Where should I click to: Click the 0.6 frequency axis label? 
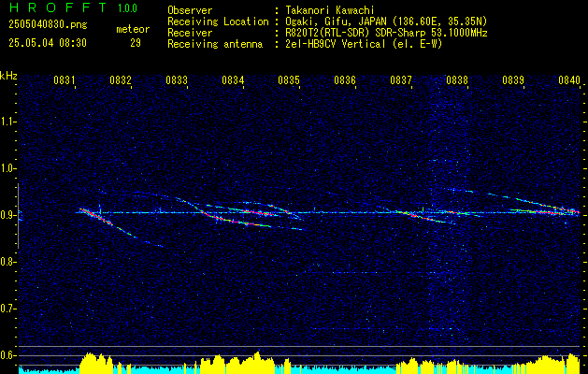click(x=7, y=355)
